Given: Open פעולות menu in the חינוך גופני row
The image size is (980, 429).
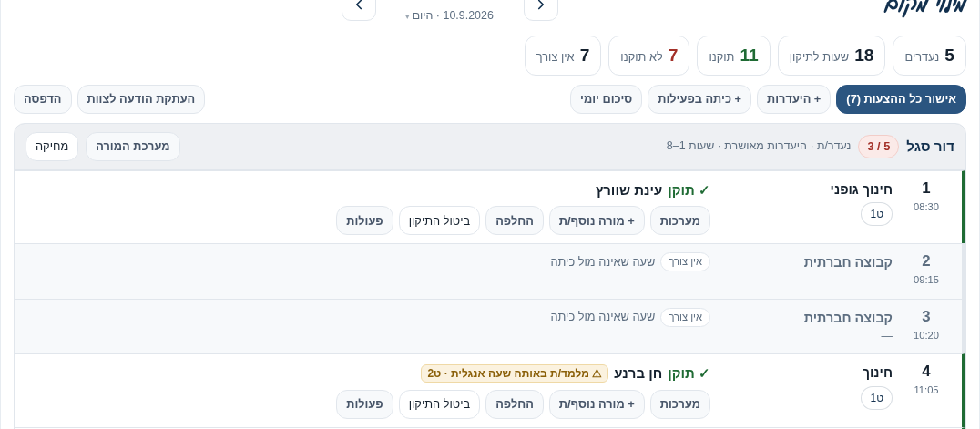Looking at the screenshot, I should pos(364,220).
